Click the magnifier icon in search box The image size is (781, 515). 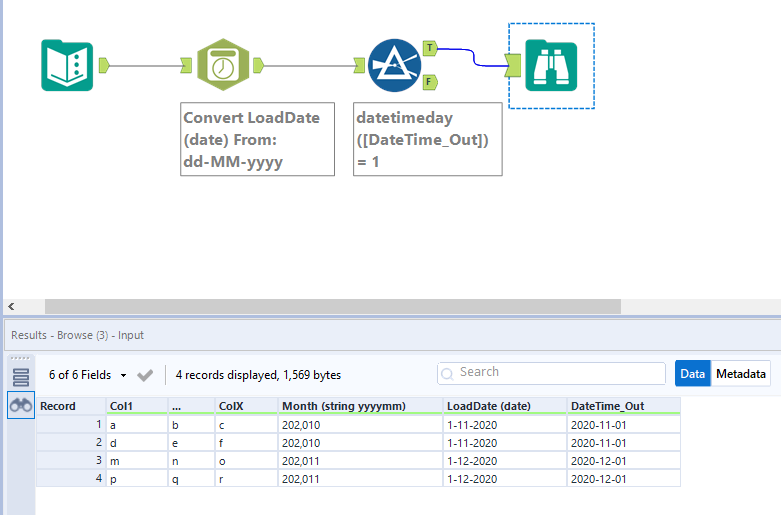coord(449,373)
